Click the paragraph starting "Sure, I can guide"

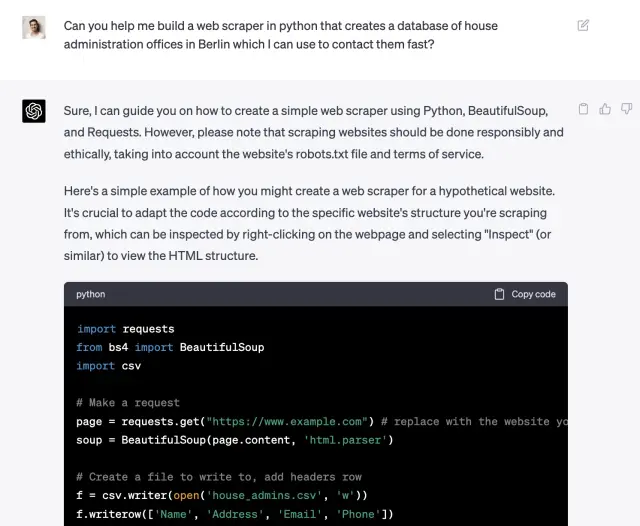point(313,132)
